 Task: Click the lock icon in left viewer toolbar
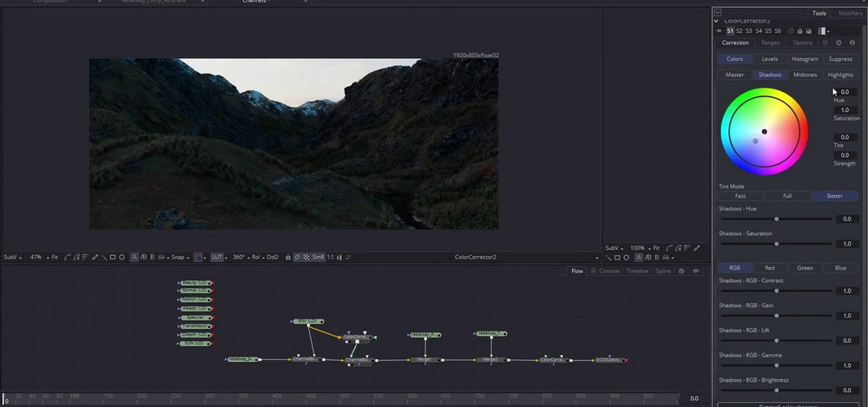click(288, 257)
